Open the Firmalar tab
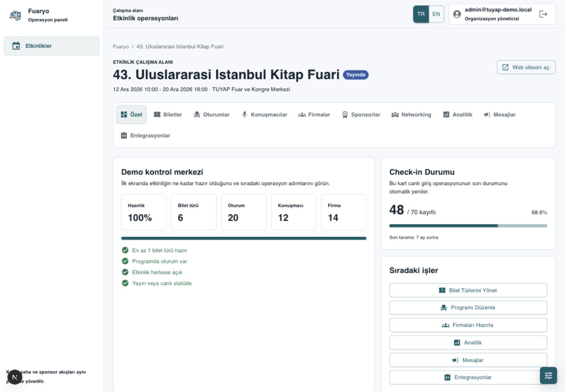 tap(314, 114)
